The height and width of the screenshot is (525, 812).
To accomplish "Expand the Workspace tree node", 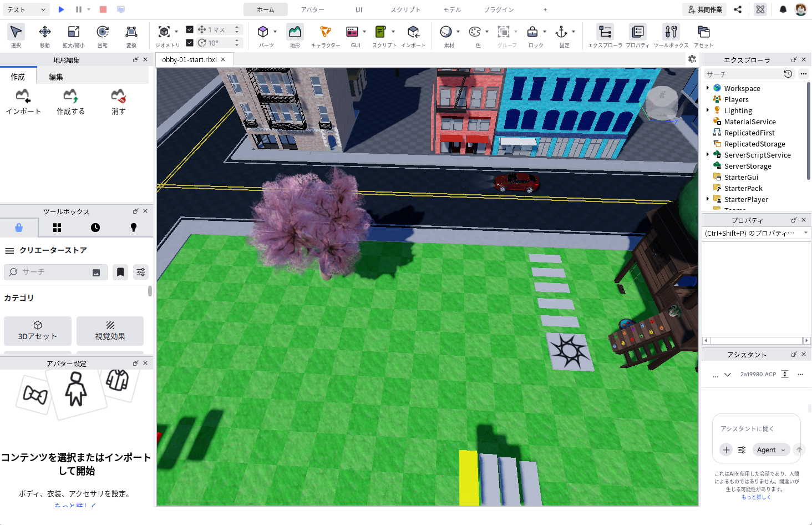I will [708, 88].
